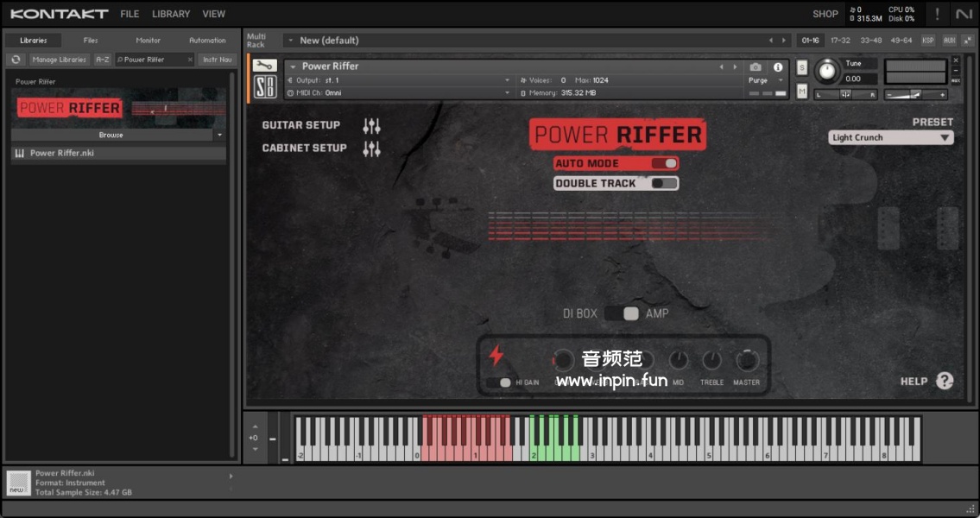Screen dimensions: 980x518
Task: Click the instrument volume slider
Action: click(x=915, y=94)
